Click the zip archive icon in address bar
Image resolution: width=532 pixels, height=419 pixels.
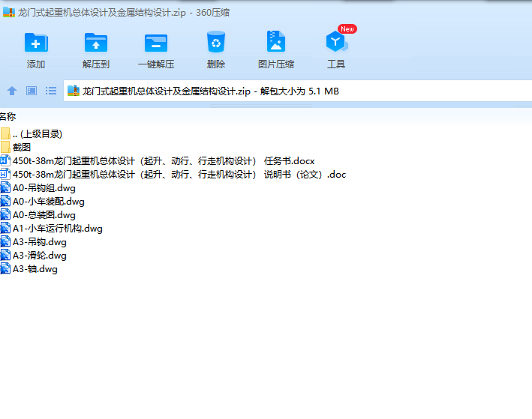tap(74, 91)
